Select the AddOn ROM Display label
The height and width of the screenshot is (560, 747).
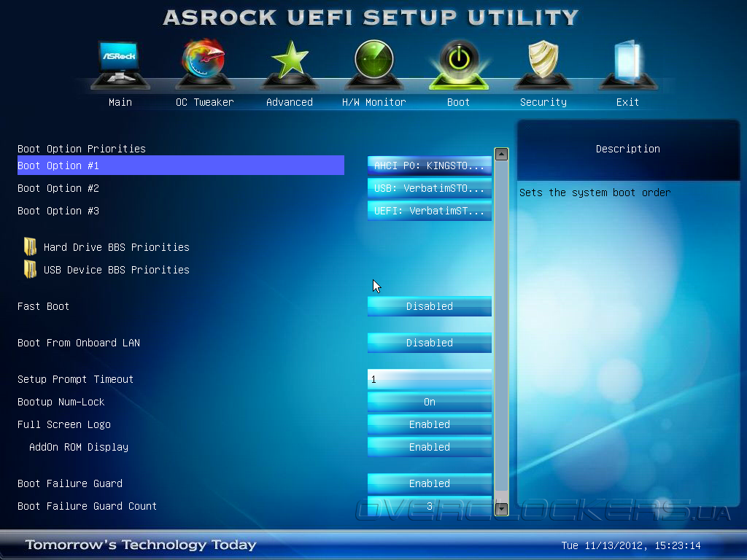(79, 447)
